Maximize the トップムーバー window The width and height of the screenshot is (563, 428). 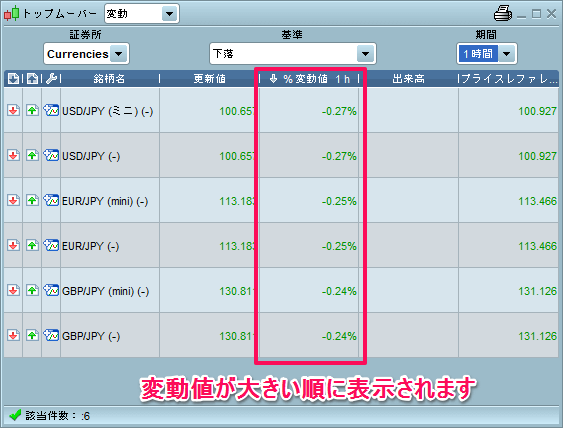(x=536, y=14)
